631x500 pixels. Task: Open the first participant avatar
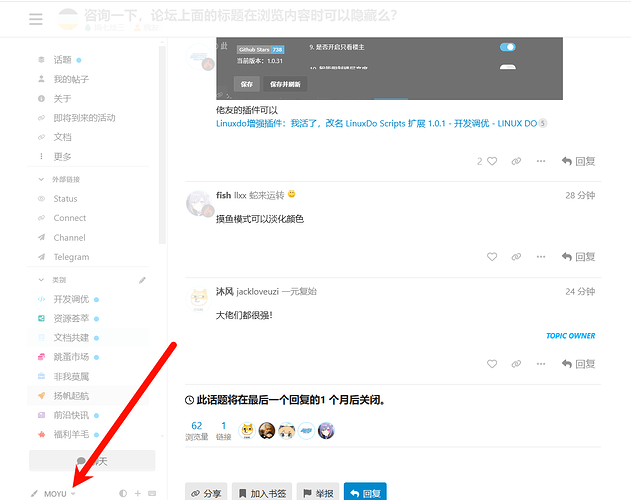tap(247, 431)
